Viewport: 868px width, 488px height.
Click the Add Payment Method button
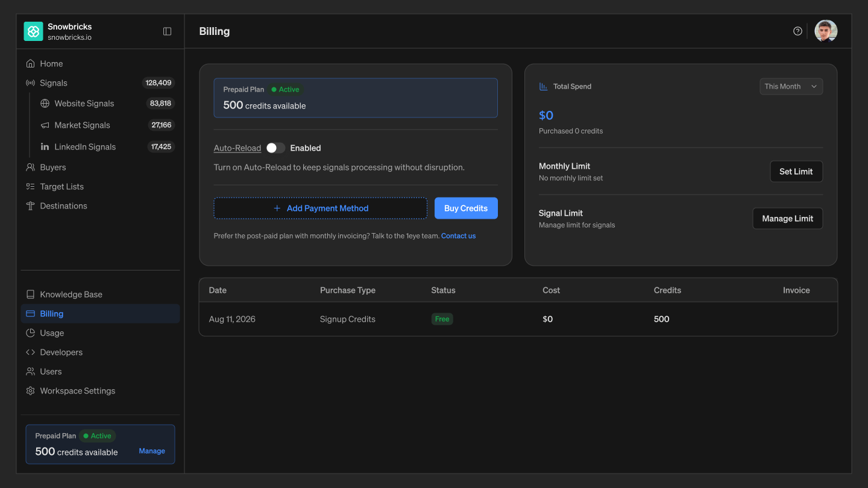click(321, 208)
